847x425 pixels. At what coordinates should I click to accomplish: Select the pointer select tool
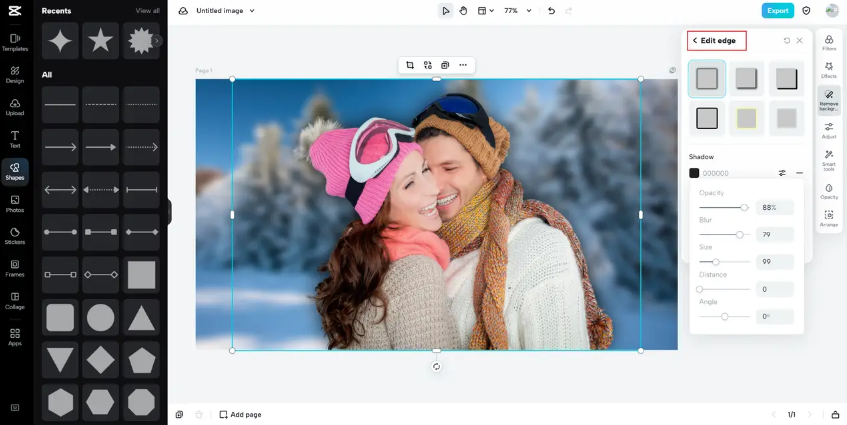point(445,11)
